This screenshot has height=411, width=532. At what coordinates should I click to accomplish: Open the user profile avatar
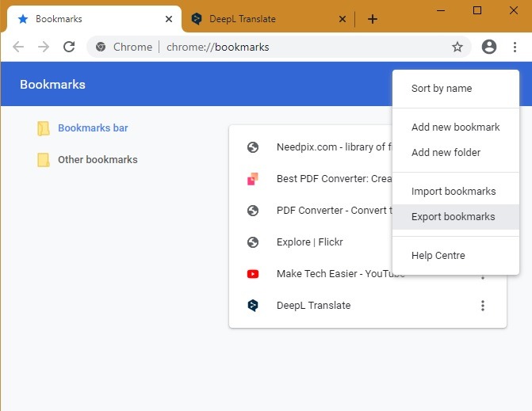[x=489, y=47]
